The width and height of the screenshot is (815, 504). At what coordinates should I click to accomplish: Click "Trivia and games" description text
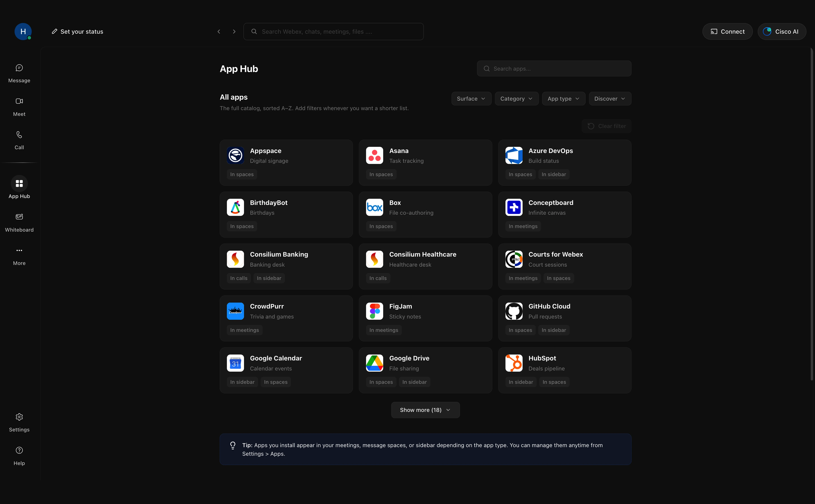pos(272,317)
